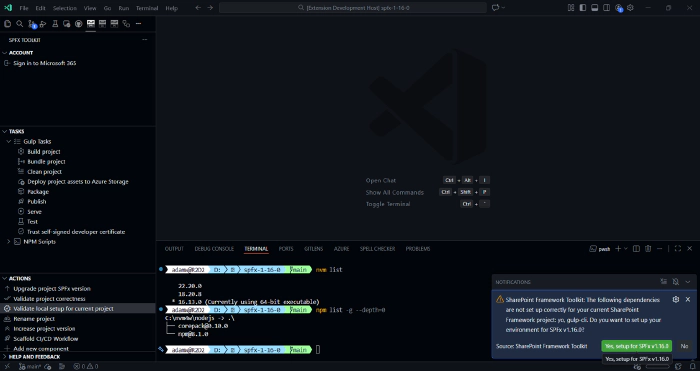This screenshot has height=371, width=700.
Task: Open Customize Layout icon
Action: point(571,8)
